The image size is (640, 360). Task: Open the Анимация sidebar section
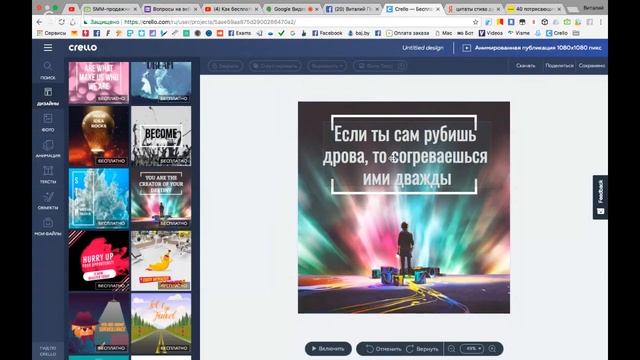pos(48,149)
